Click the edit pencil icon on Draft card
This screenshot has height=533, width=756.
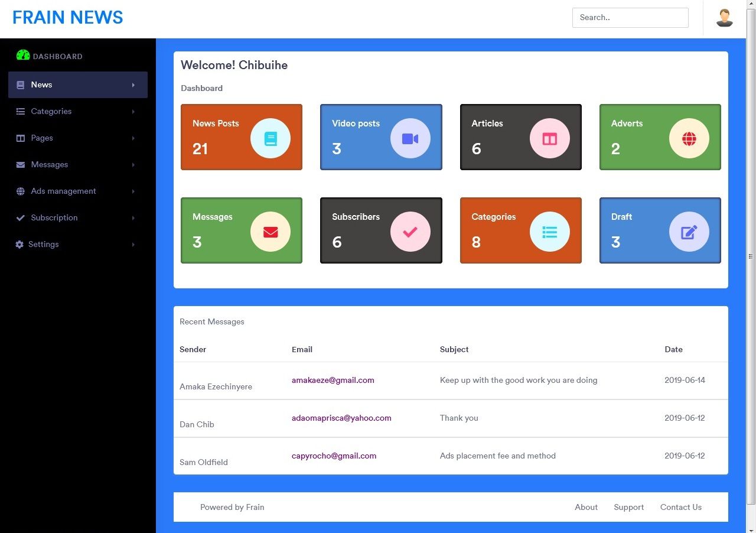[x=689, y=232]
